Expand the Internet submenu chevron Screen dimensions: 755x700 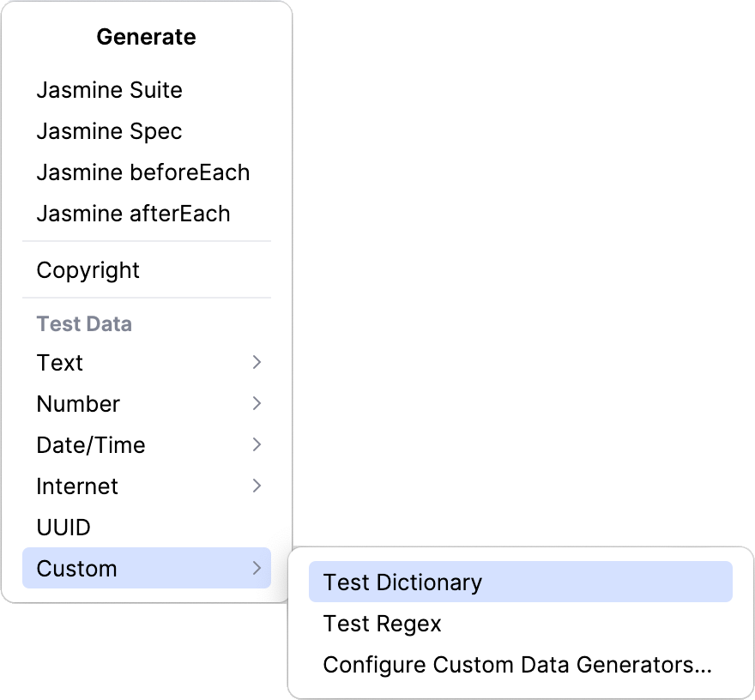click(257, 486)
